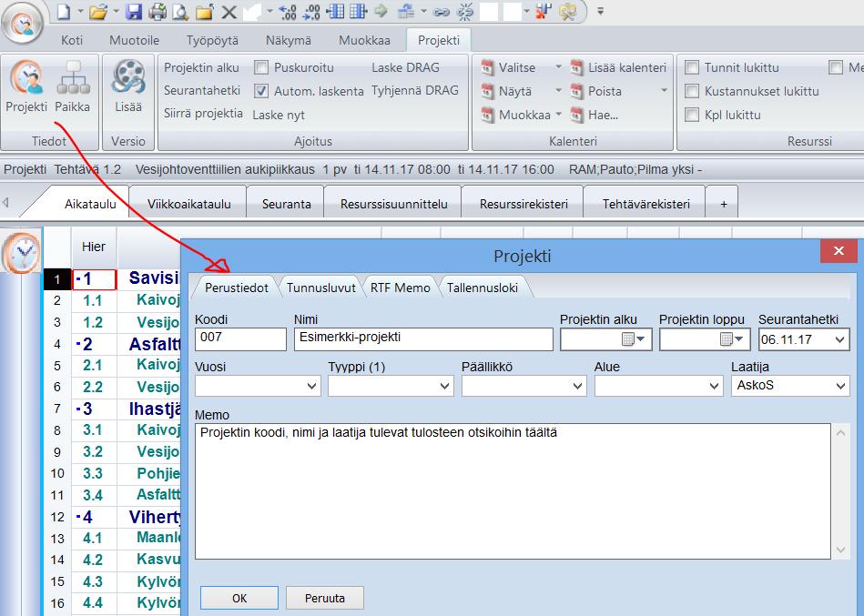
Task: Unlink tasks with broken chain icon
Action: [x=465, y=11]
